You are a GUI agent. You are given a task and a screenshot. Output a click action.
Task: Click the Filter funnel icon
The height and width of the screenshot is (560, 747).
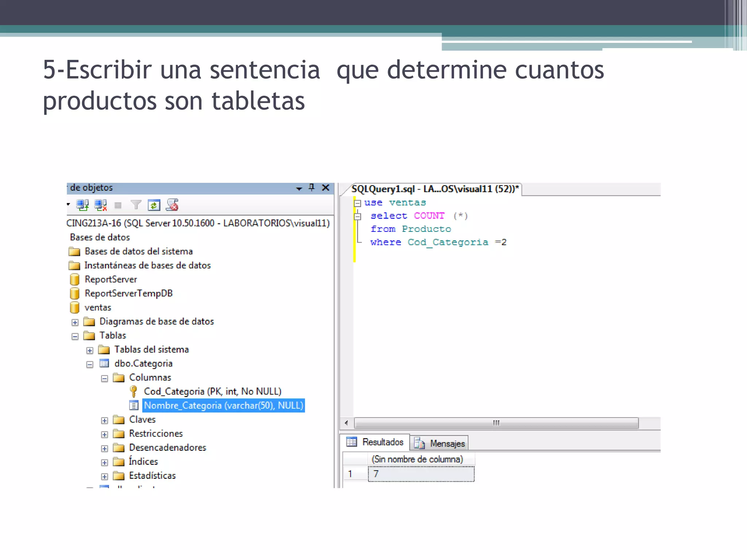tap(136, 205)
